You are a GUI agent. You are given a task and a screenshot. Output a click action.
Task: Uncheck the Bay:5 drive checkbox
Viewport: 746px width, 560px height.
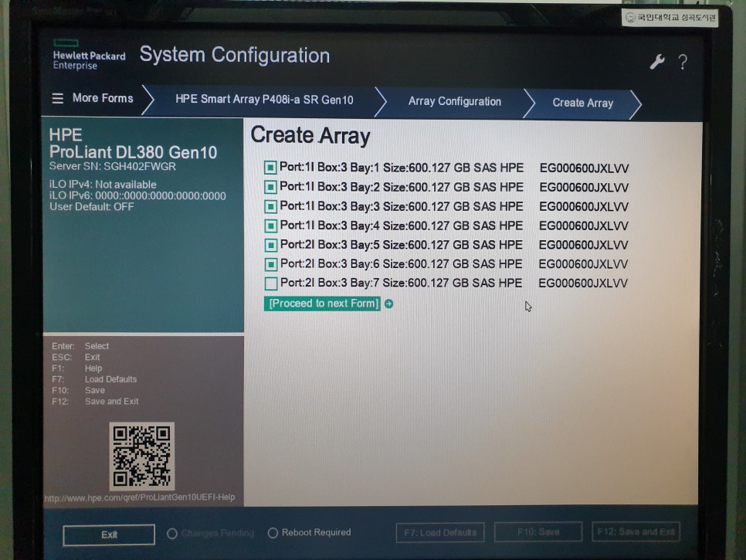coord(270,245)
